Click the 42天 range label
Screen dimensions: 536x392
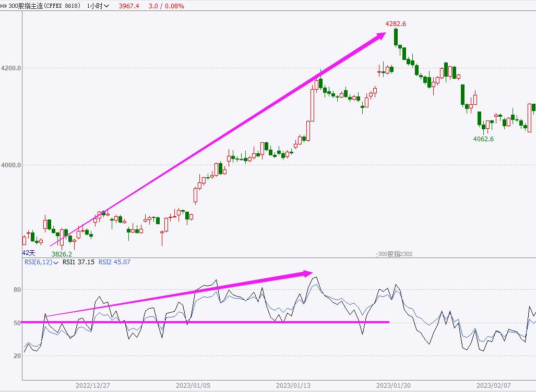pos(29,253)
